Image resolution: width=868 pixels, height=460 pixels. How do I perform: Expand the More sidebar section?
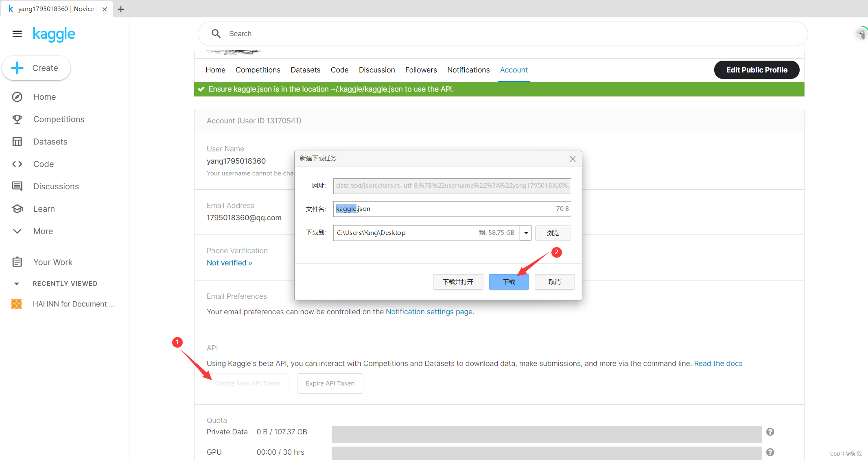click(17, 231)
